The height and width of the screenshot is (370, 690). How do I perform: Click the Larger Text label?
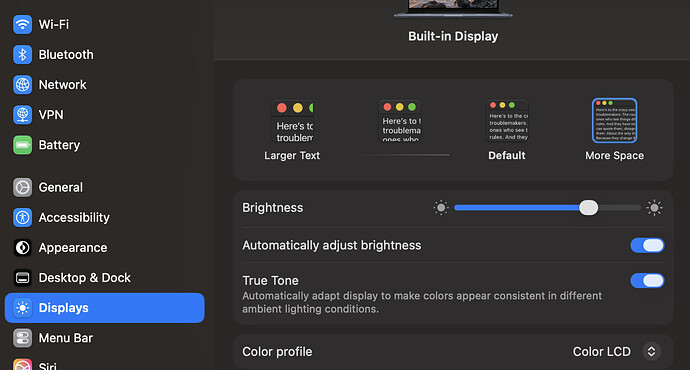point(292,155)
